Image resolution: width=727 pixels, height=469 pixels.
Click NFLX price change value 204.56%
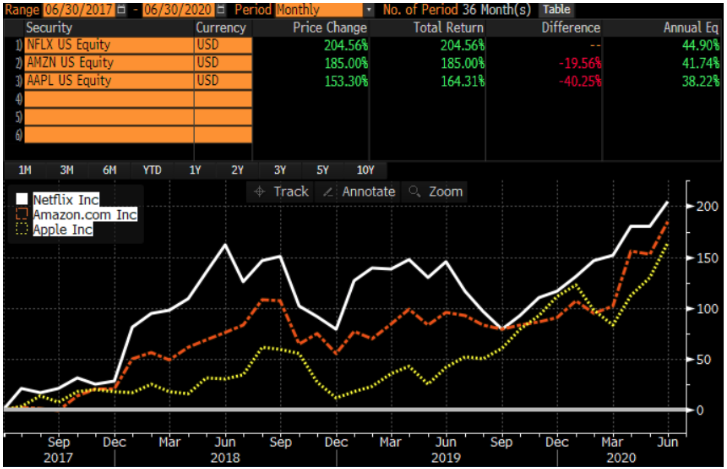[346, 45]
